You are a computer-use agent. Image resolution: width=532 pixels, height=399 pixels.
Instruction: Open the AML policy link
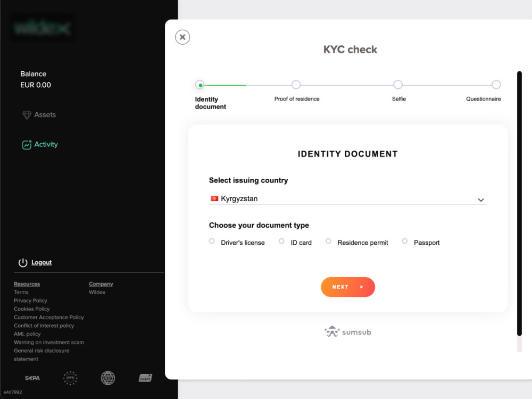(27, 334)
